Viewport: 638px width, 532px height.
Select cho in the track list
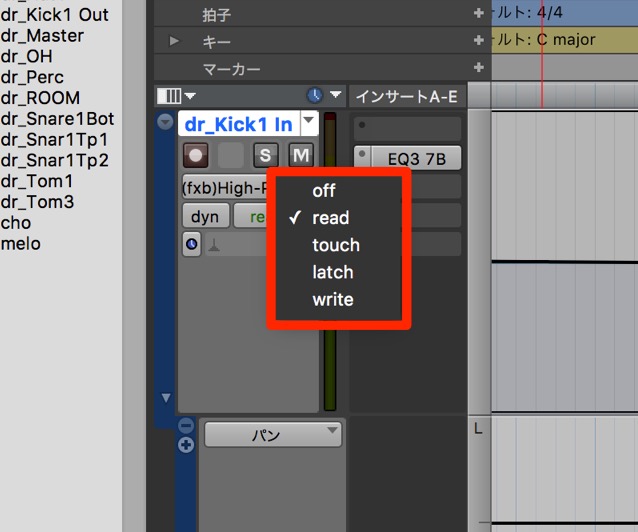pyautogui.click(x=16, y=223)
